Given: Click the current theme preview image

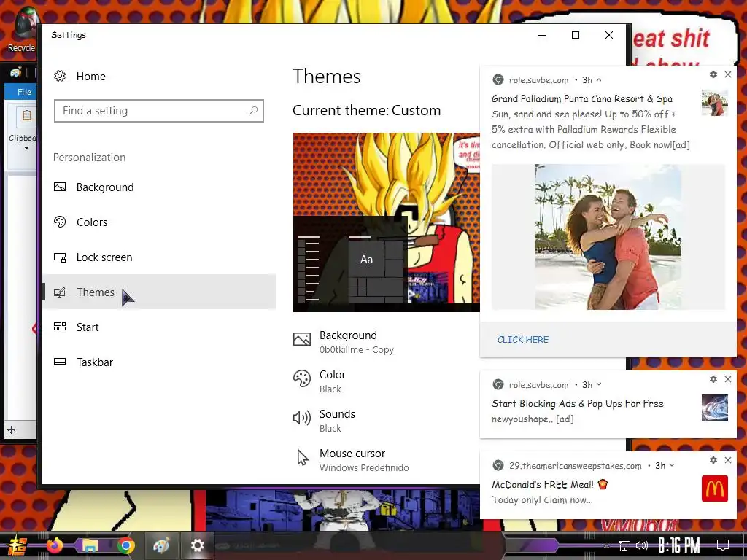Looking at the screenshot, I should click(387, 222).
